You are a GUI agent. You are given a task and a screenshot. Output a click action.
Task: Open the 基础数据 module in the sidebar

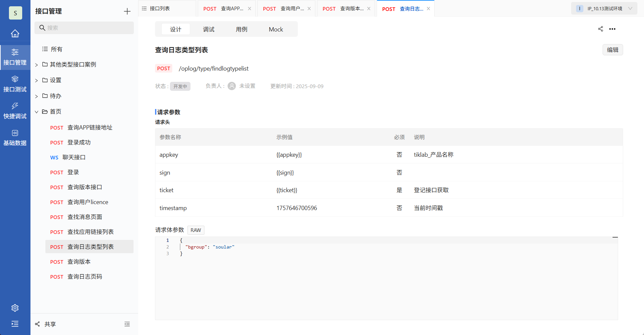(15, 137)
